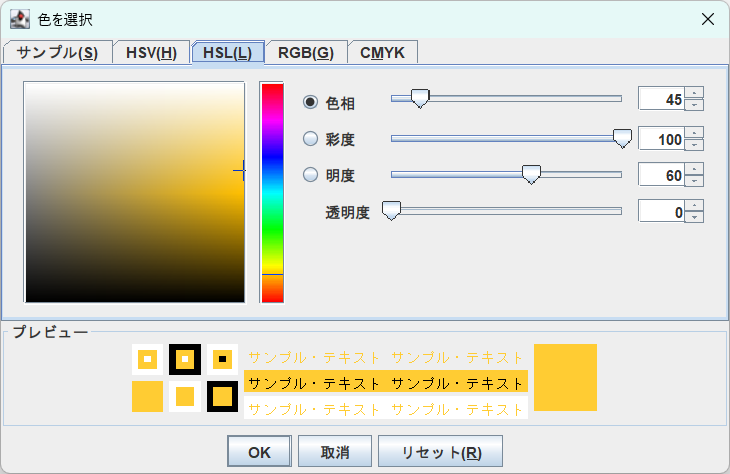Click the 色相 value field showing 45
Image resolution: width=730 pixels, height=474 pixels.
click(x=661, y=99)
